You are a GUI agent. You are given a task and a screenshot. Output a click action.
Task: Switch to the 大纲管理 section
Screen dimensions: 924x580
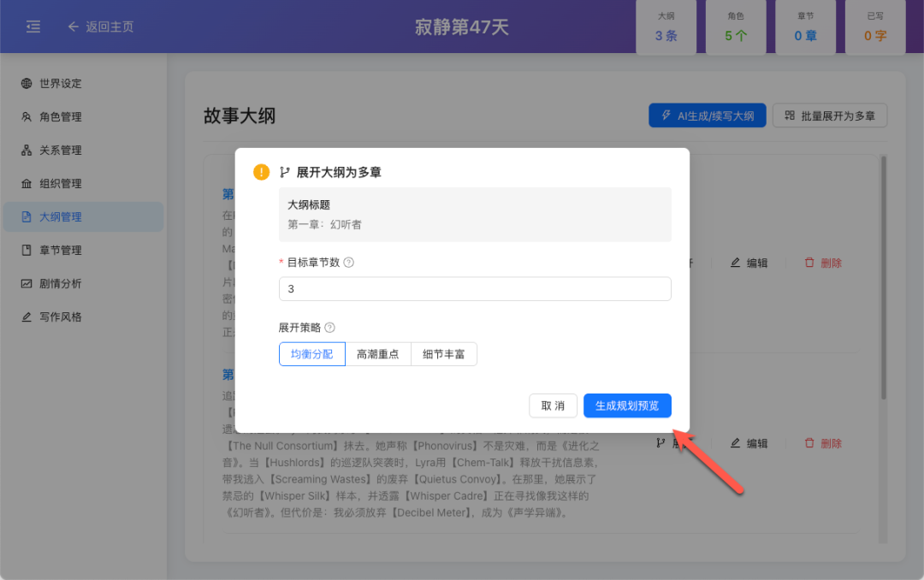tap(60, 216)
